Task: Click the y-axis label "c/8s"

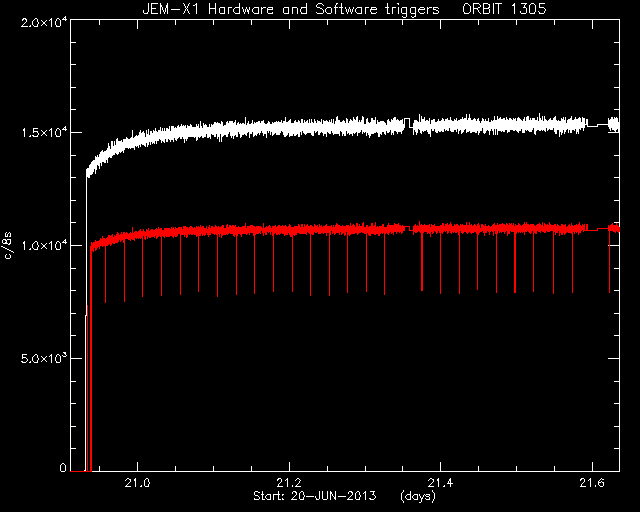Action: click(x=8, y=246)
